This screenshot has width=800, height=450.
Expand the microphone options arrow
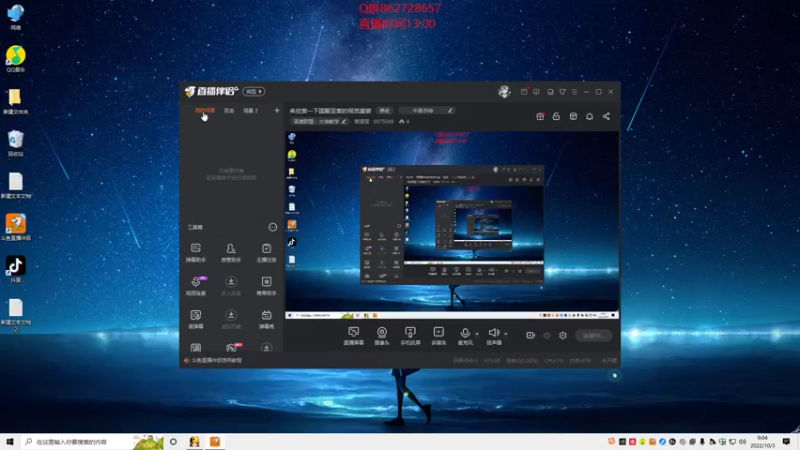click(x=477, y=334)
